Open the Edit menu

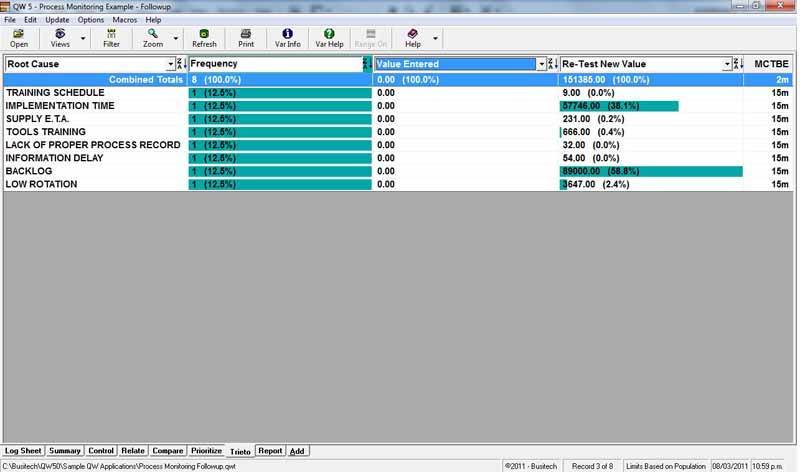30,20
